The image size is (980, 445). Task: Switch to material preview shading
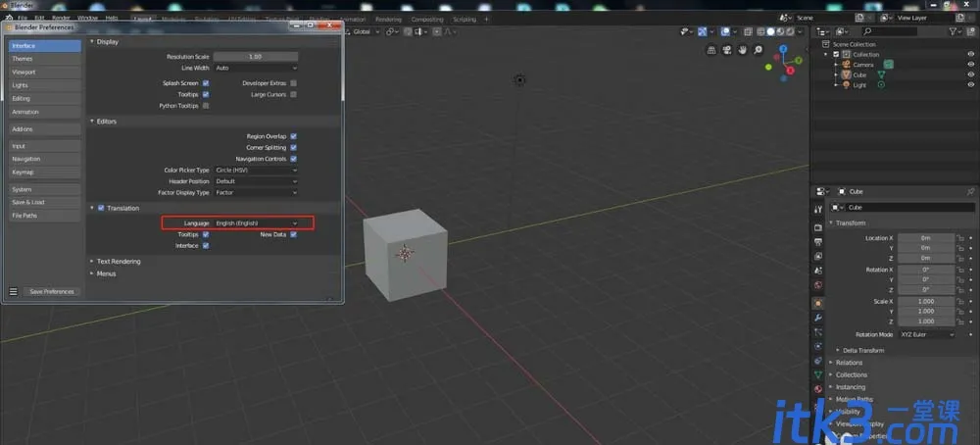pyautogui.click(x=780, y=31)
